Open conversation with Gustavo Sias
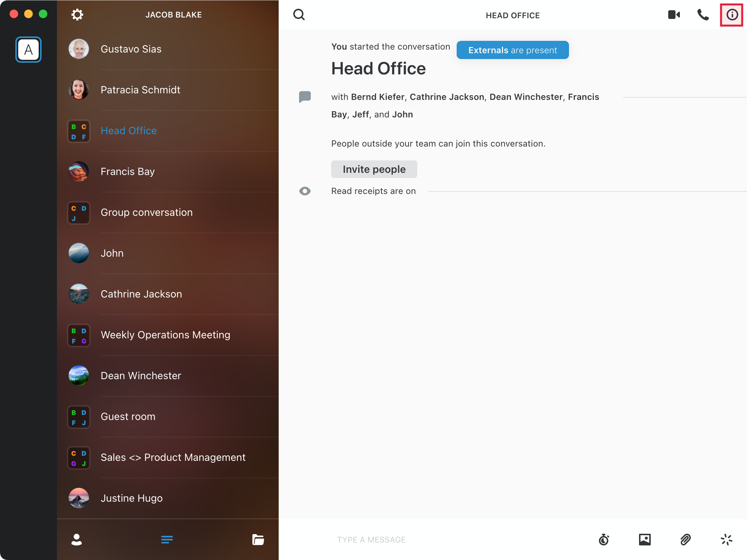Screen dimensions: 747x560 point(168,49)
